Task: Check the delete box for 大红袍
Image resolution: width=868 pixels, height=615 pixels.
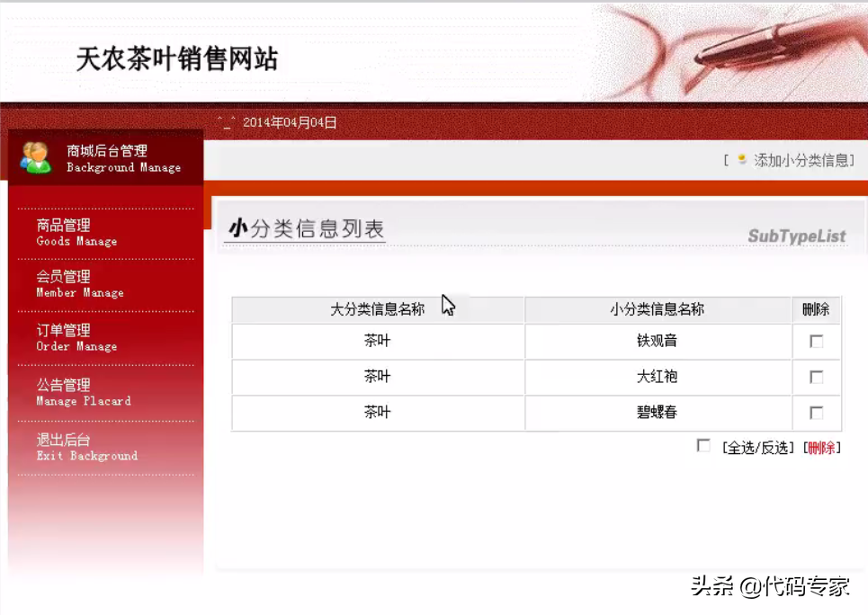Action: pos(816,377)
